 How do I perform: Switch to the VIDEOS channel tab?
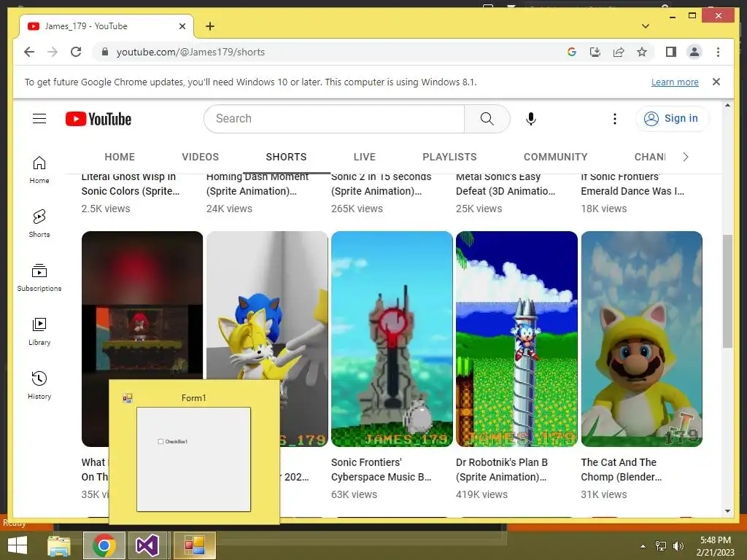[x=200, y=157]
